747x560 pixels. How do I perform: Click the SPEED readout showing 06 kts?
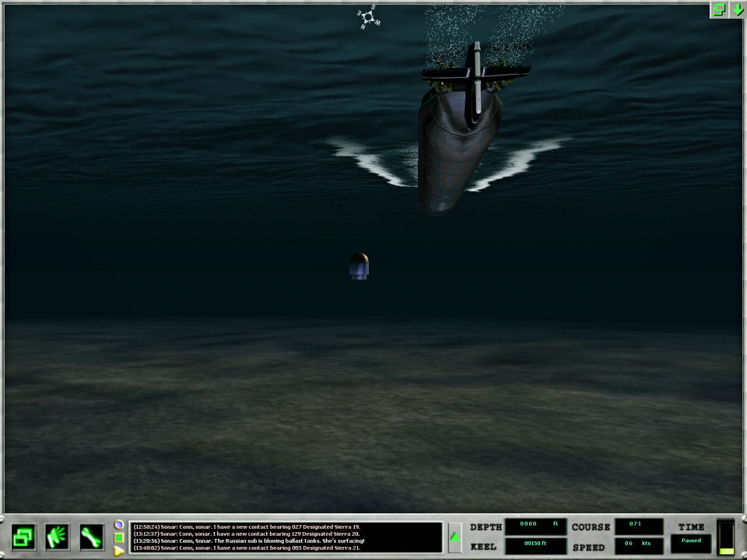click(x=639, y=544)
